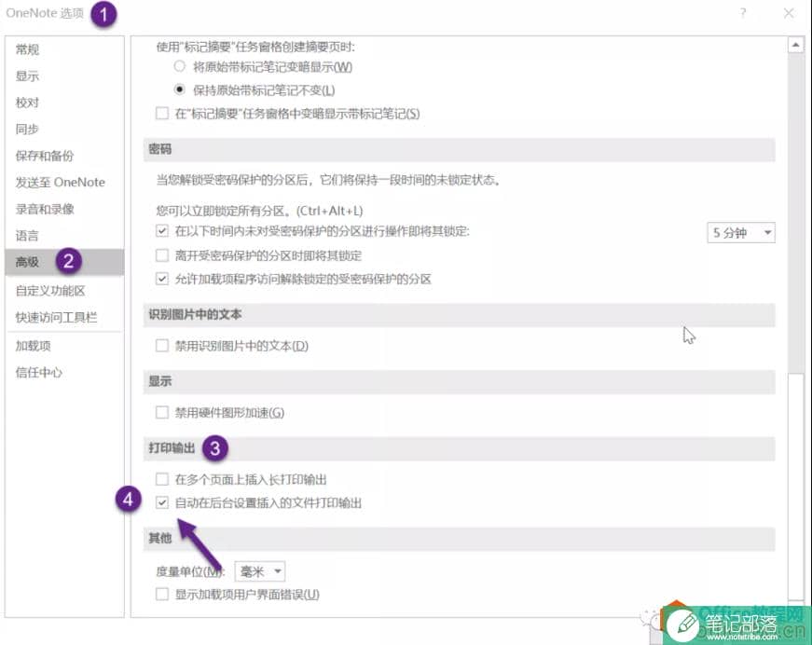Select the 加载项 category
Screen dimensions: 812x645
pos(34,346)
